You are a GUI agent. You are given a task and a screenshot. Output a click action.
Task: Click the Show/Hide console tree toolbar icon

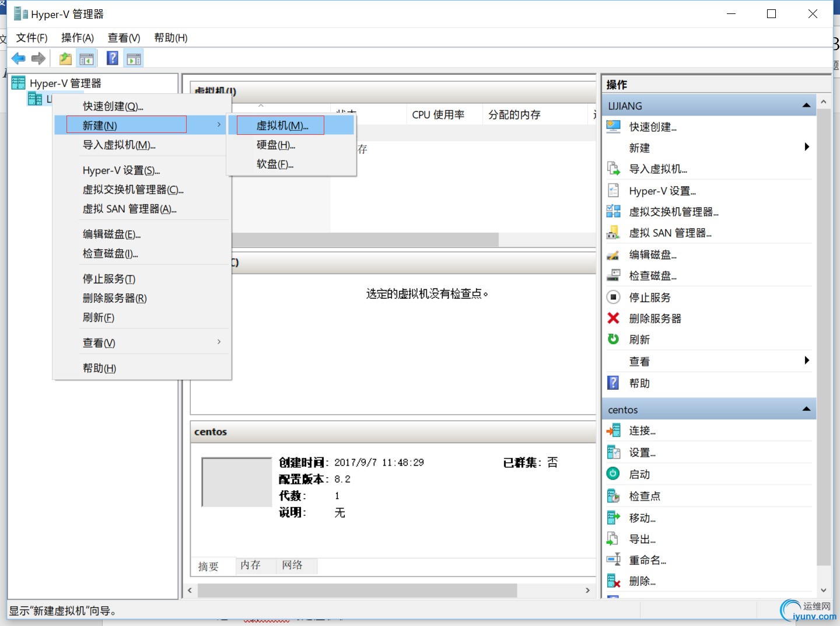tap(86, 58)
